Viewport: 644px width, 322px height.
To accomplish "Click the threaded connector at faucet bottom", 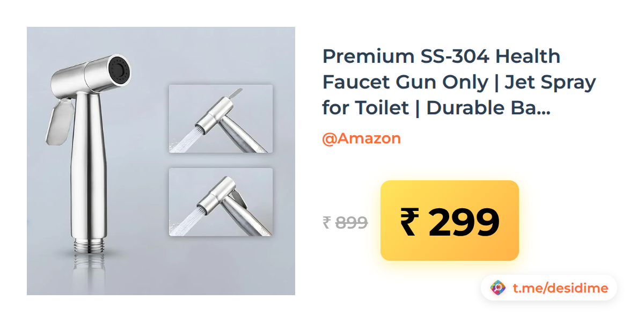I will tap(89, 247).
